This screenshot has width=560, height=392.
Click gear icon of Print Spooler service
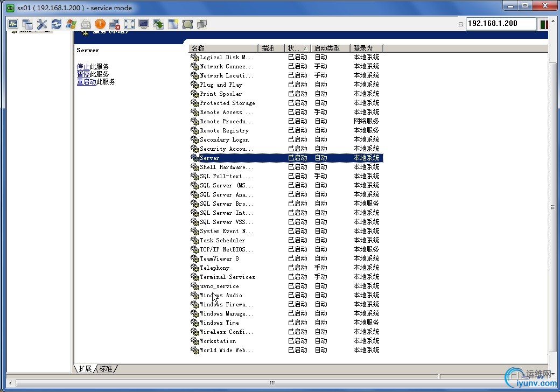(194, 94)
